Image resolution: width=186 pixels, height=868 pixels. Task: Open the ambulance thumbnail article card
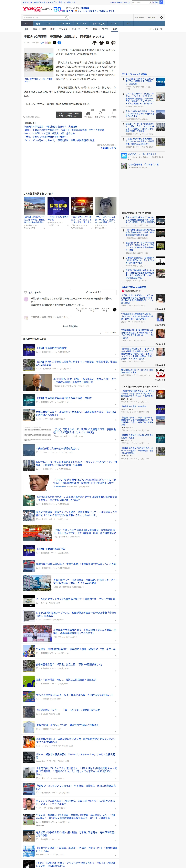point(82,213)
